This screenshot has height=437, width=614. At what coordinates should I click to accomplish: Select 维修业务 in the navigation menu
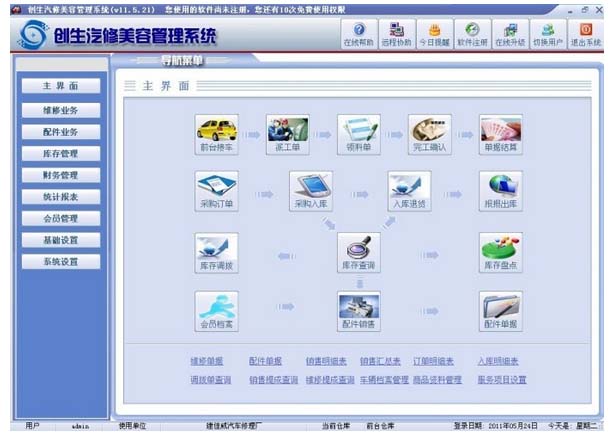(x=61, y=109)
